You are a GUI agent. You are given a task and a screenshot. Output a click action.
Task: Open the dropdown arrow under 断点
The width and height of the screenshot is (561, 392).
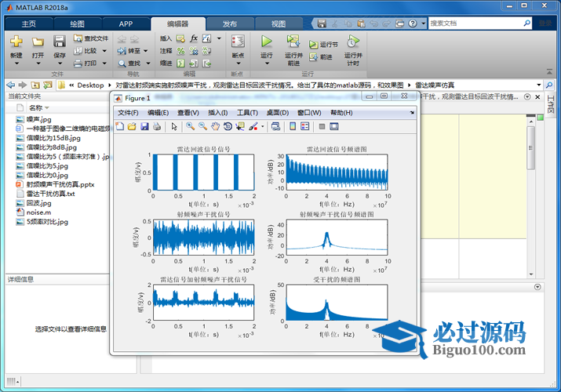point(239,64)
